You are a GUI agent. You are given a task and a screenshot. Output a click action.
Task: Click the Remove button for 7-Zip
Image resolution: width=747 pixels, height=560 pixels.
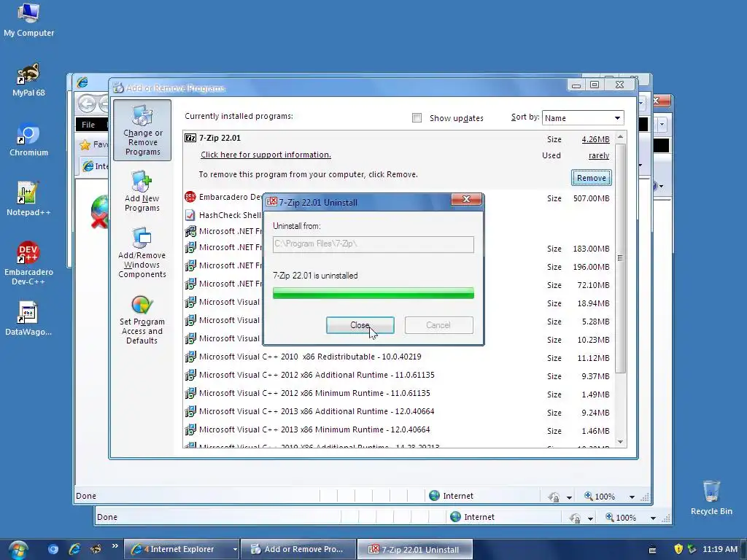[x=591, y=178]
